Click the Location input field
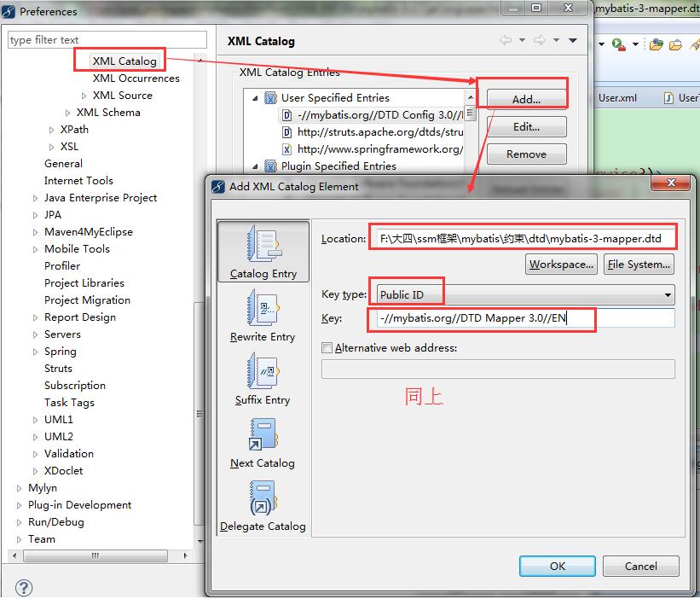The height and width of the screenshot is (599, 700). tap(524, 239)
